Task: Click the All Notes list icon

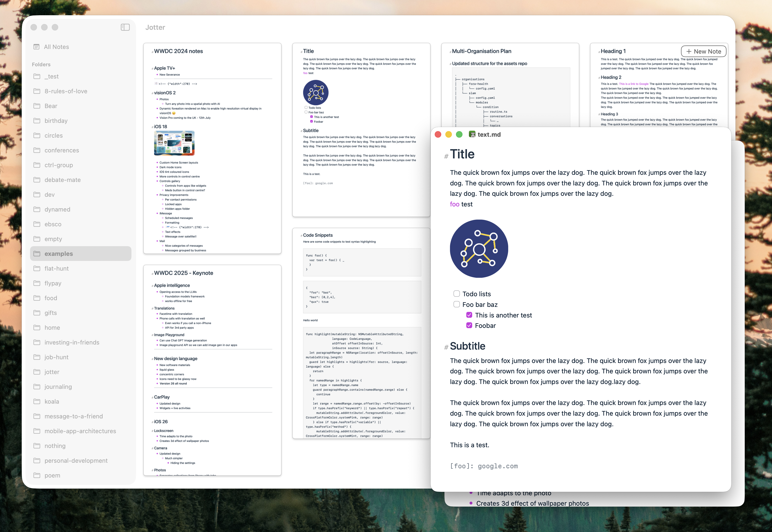Action: [36, 47]
